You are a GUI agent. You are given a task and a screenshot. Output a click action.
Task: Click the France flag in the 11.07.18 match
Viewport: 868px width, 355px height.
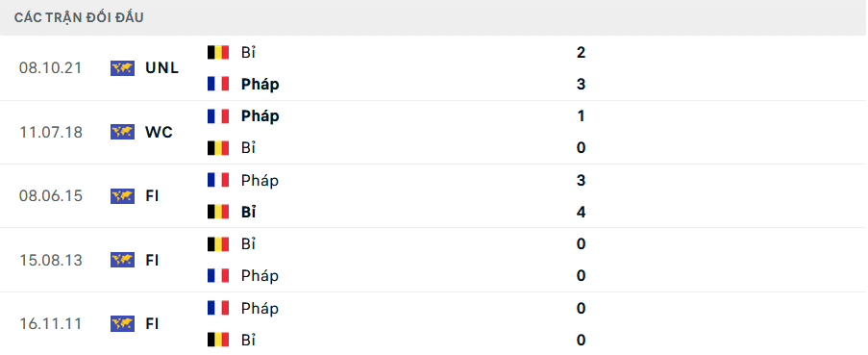coord(218,116)
